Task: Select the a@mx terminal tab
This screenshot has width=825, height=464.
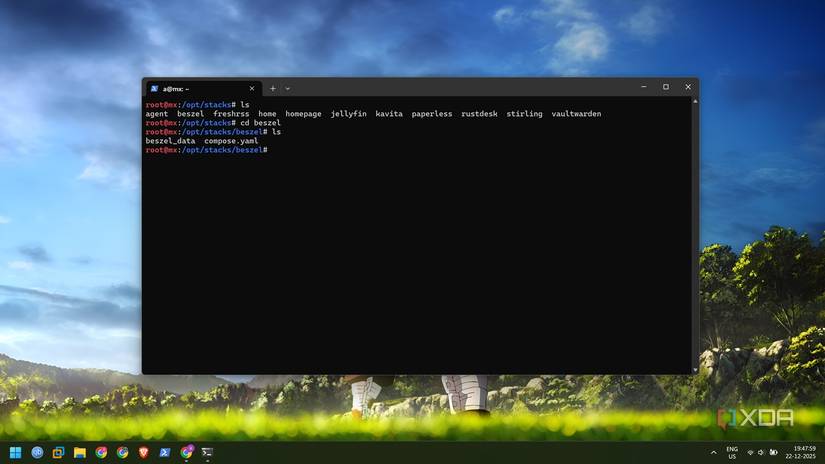Action: 205,89
